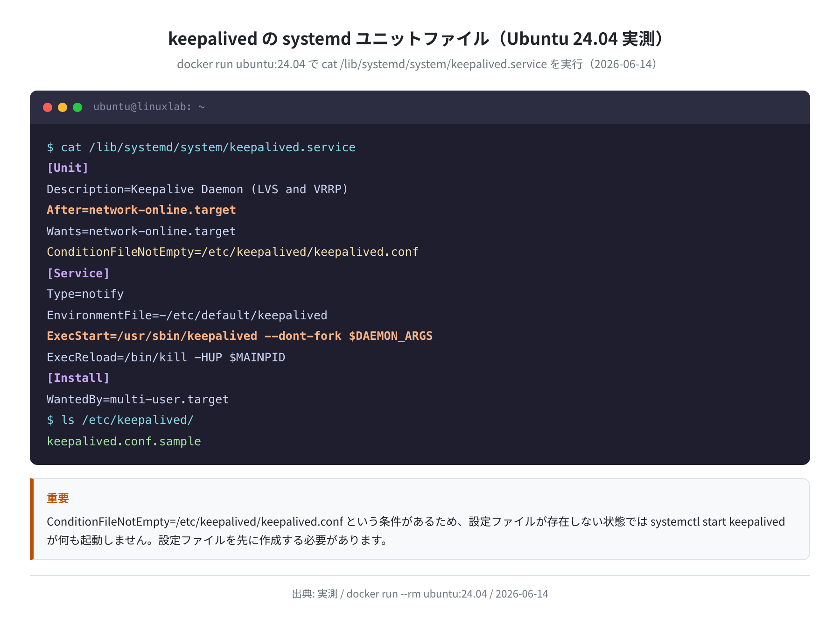Click the keepalived.conf.sample output file name
Viewport: 840px width, 619px height.
(x=124, y=441)
